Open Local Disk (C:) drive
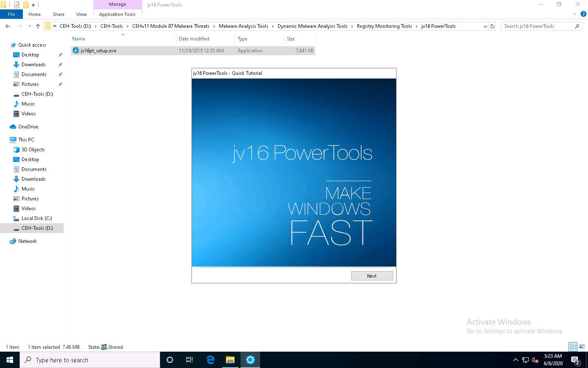588x368 pixels. click(x=37, y=218)
